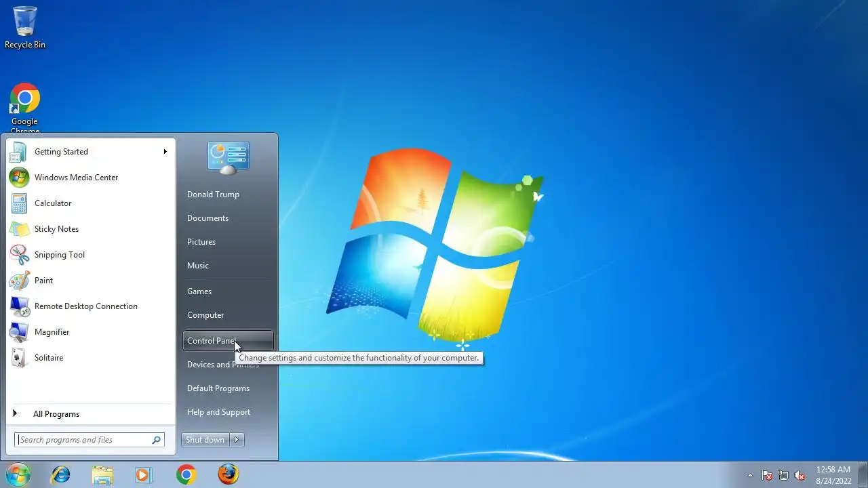Click the Start orb button
This screenshot has height=488, width=868.
18,474
